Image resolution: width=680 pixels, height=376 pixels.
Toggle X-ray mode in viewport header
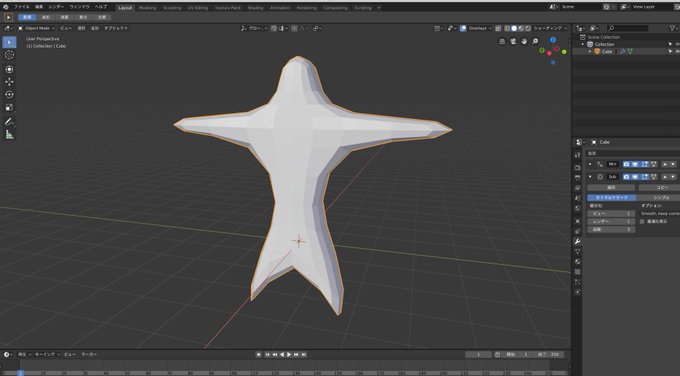pos(498,28)
